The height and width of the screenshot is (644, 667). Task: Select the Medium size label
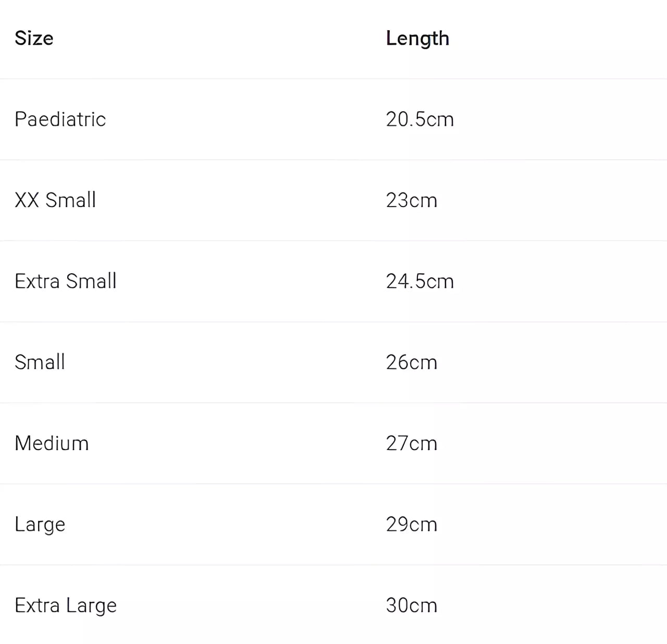coord(52,443)
